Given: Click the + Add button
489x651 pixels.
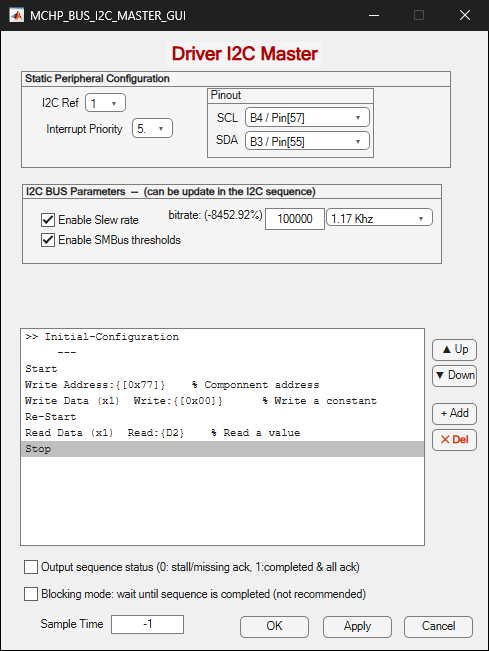Looking at the screenshot, I should (454, 414).
